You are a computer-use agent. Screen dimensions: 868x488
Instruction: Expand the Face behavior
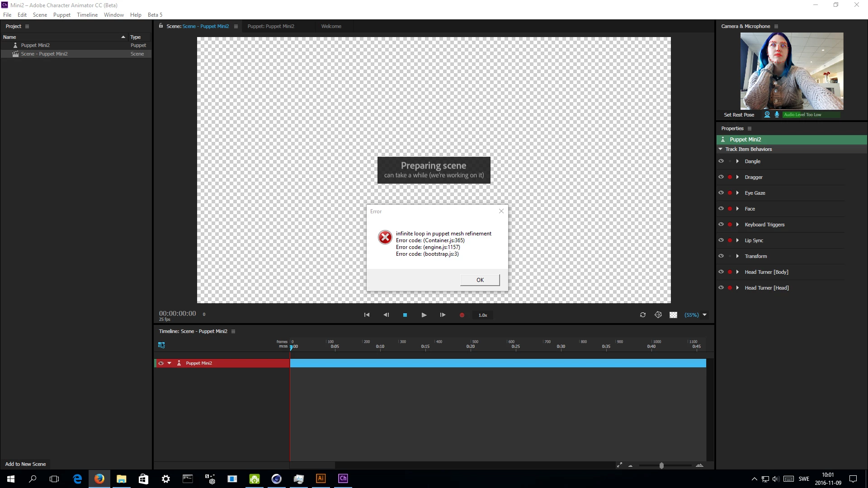point(737,209)
